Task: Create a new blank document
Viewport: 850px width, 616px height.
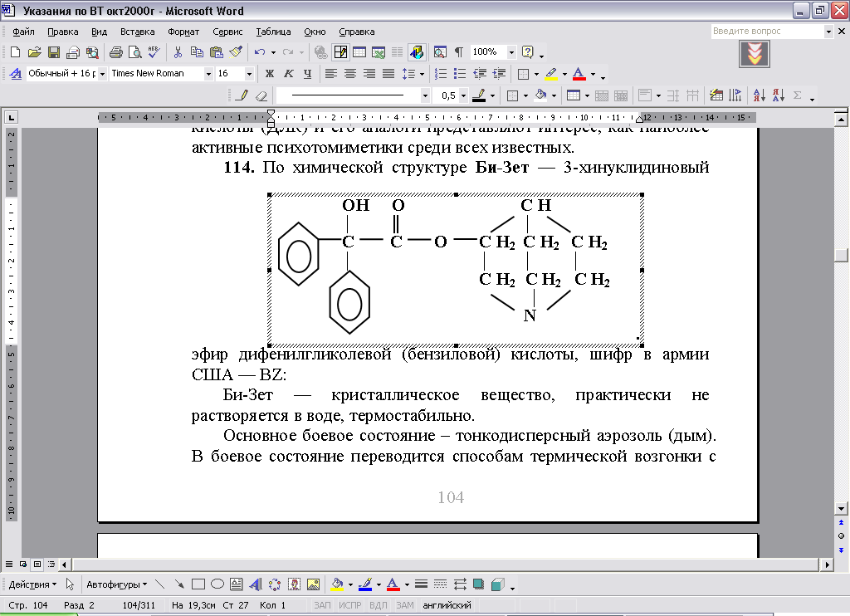Action: click(15, 52)
